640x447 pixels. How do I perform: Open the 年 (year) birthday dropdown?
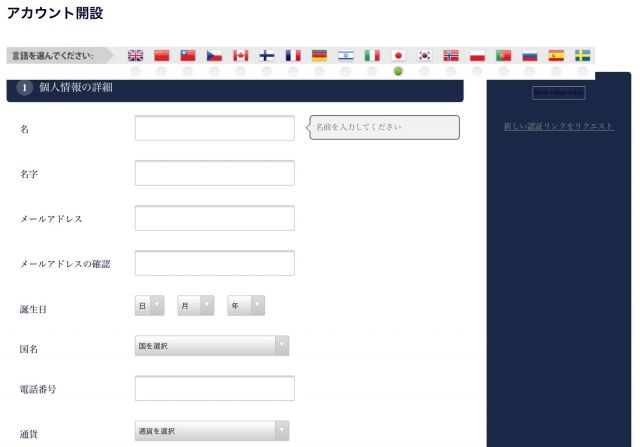pos(246,306)
